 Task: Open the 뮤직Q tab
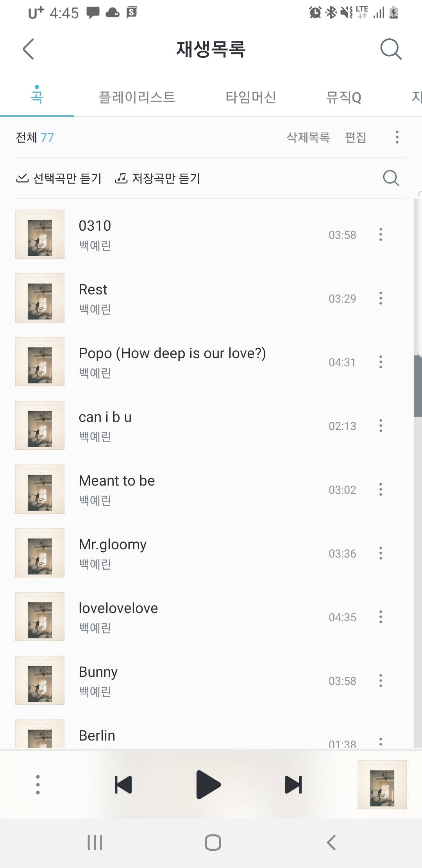343,97
